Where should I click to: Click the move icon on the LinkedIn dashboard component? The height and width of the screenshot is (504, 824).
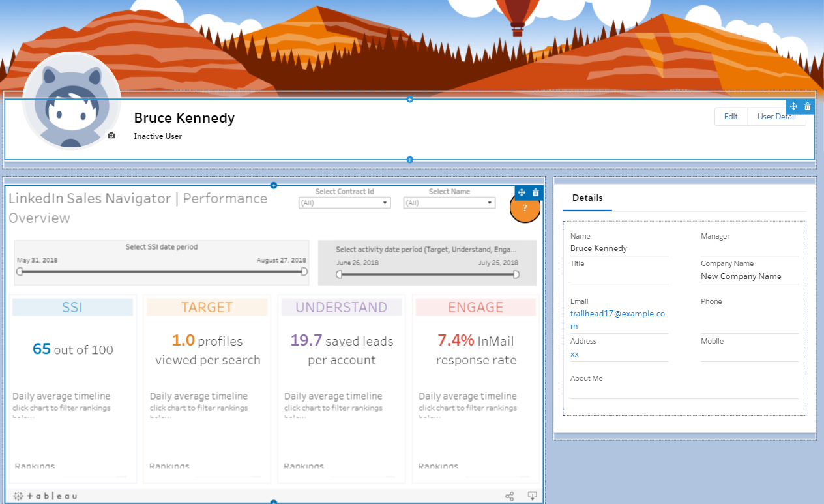coord(521,192)
